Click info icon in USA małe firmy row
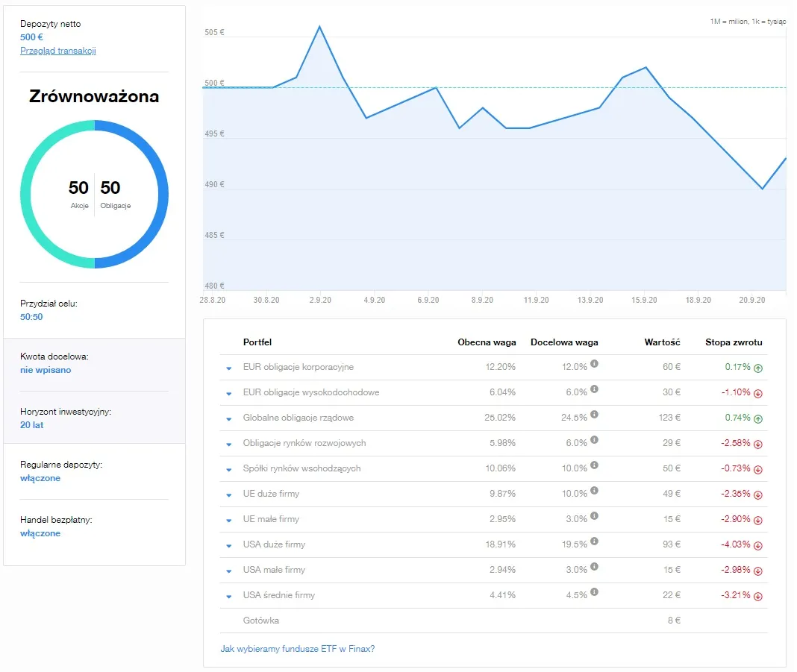Image resolution: width=797 pixels, height=672 pixels. pyautogui.click(x=594, y=567)
